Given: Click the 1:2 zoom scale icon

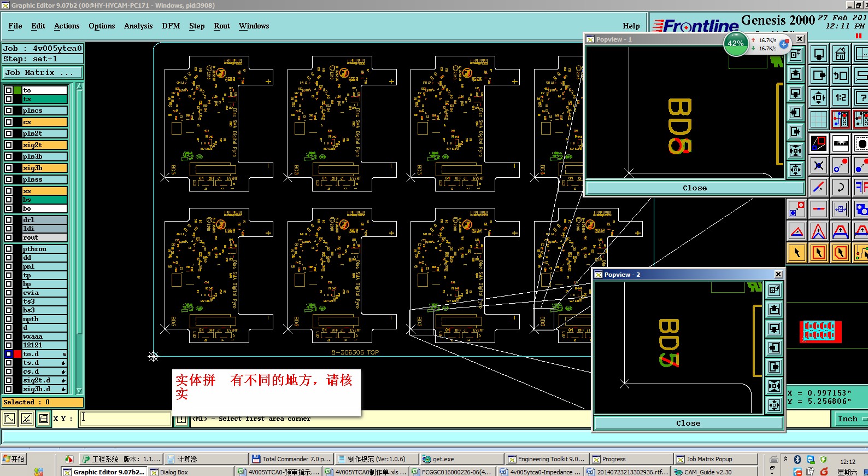Looking at the screenshot, I should pos(841,97).
